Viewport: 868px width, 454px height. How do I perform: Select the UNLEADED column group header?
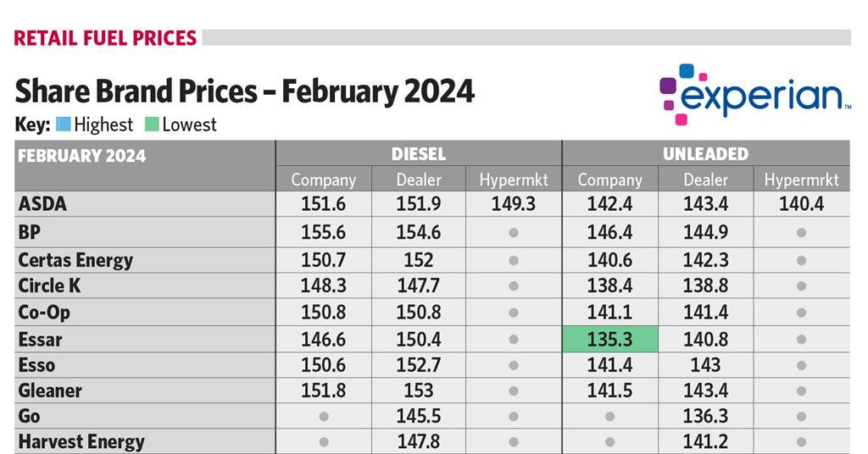[705, 153]
